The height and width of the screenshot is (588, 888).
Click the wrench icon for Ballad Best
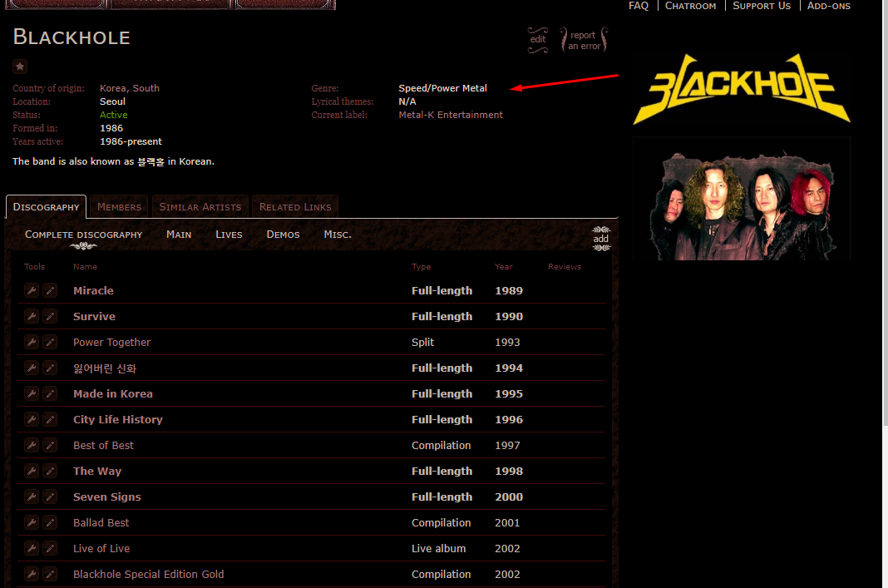tap(32, 523)
